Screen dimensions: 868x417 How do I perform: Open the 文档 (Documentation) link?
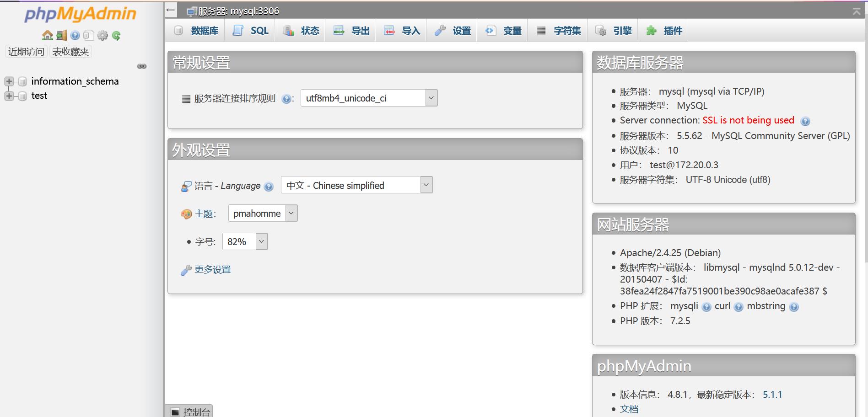[629, 409]
